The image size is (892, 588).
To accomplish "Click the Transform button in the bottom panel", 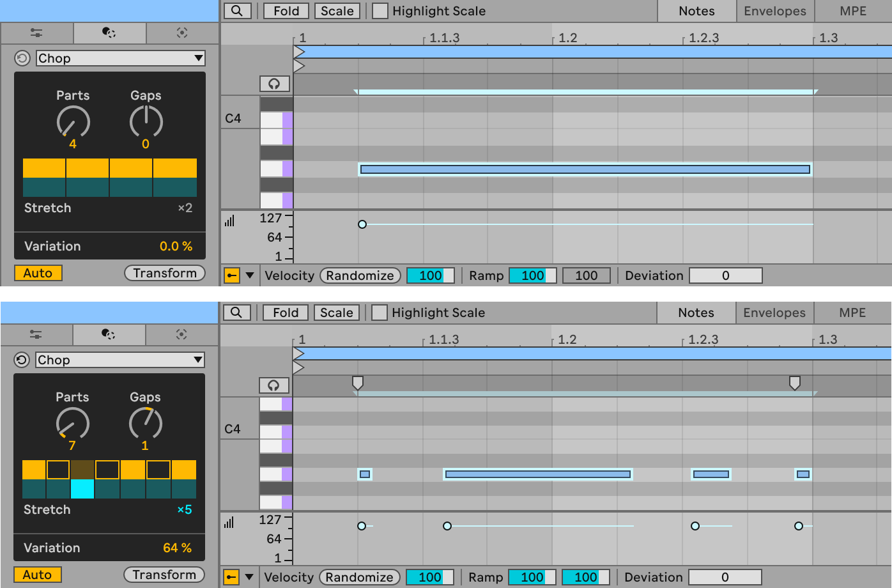I will pyautogui.click(x=164, y=575).
